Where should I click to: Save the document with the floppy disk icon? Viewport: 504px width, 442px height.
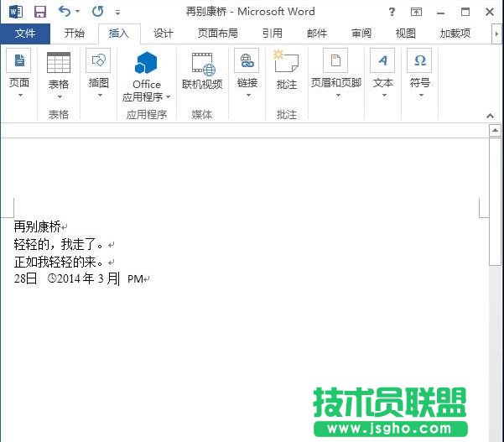(x=40, y=13)
